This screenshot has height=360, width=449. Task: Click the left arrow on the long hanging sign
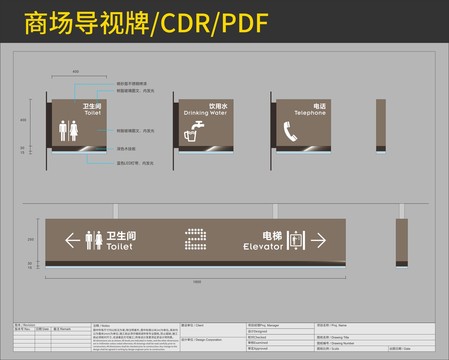click(72, 240)
